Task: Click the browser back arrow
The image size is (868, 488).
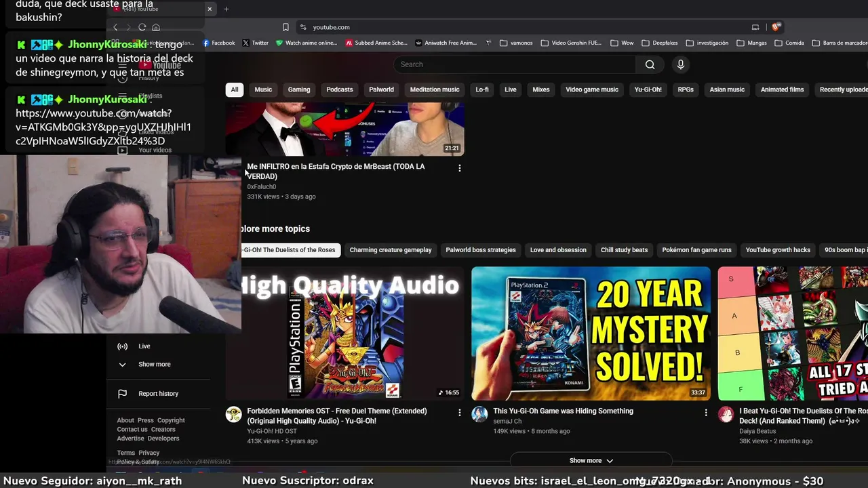Action: tap(115, 27)
